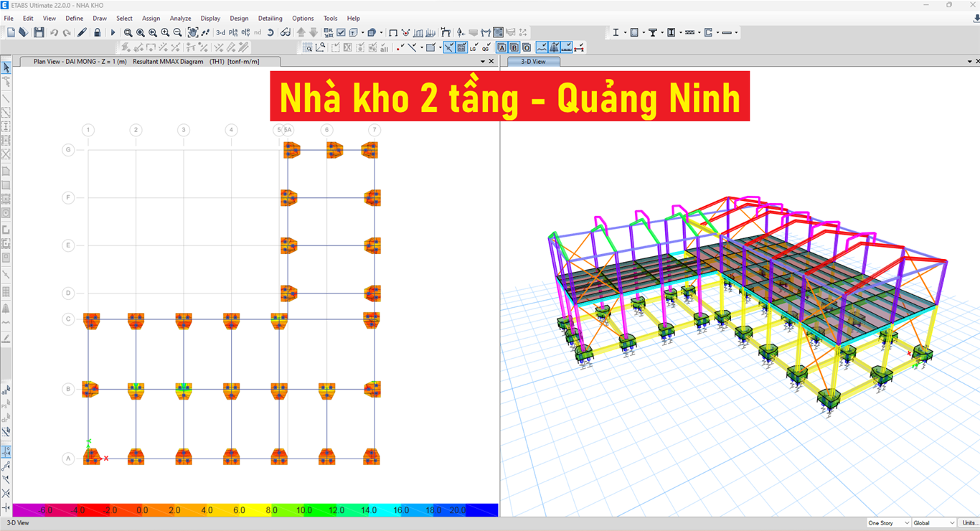Open the One Story dropdown

click(889, 523)
